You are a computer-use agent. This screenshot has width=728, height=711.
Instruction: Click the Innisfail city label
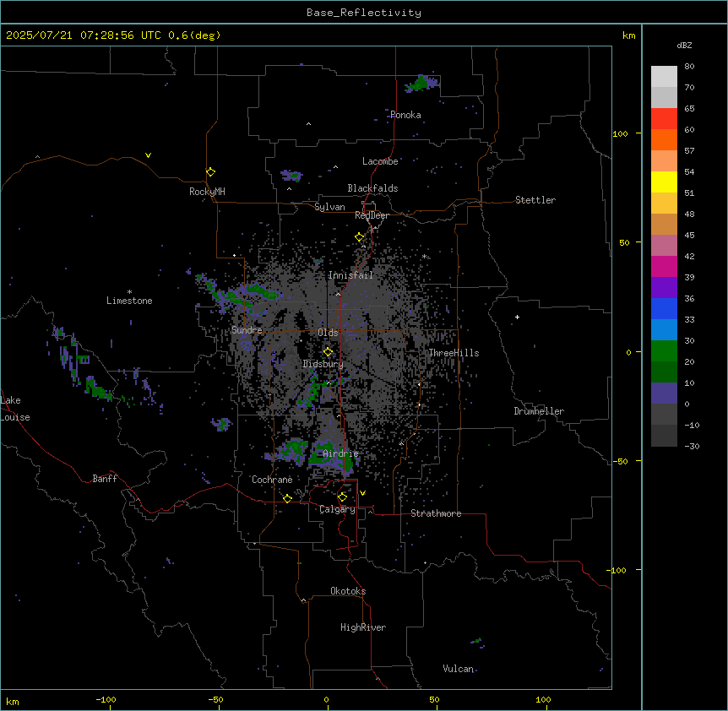pyautogui.click(x=350, y=275)
